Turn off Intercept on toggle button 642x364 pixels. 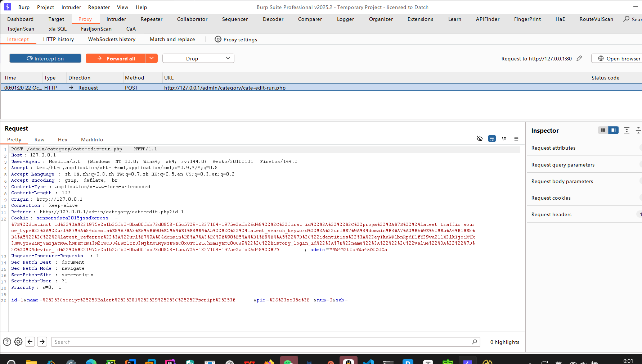click(45, 58)
